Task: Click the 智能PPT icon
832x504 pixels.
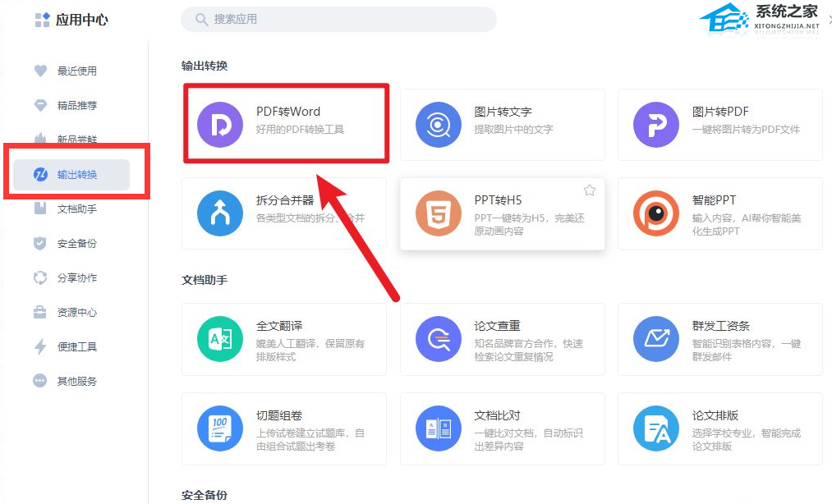Action: [656, 213]
